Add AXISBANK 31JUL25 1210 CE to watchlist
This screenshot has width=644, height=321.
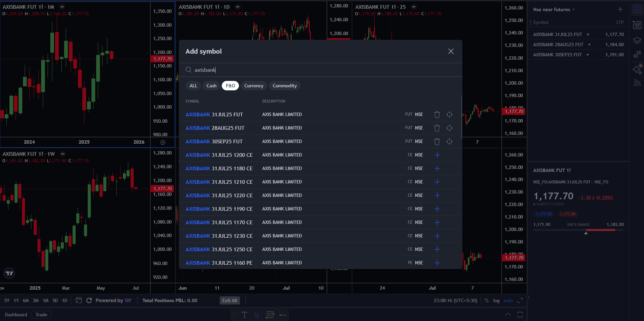[x=437, y=182]
